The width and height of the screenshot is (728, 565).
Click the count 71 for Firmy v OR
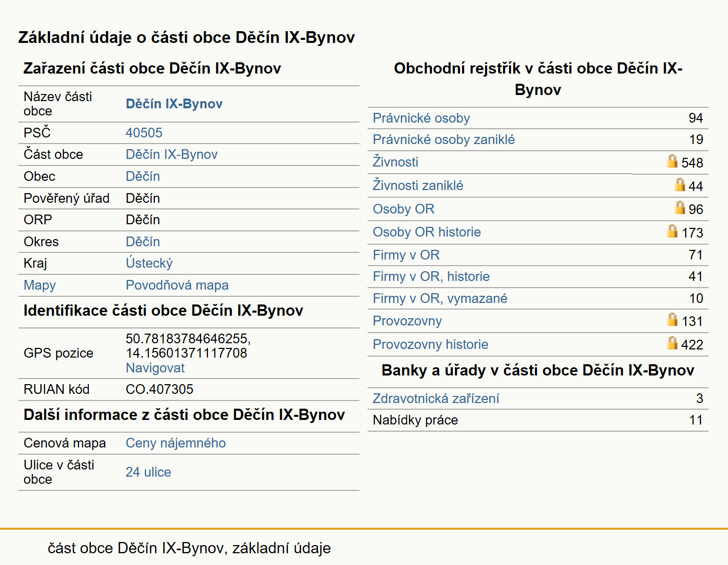696,255
